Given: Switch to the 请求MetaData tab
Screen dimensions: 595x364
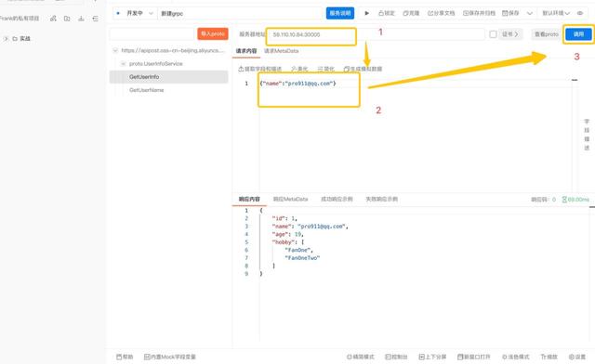Looking at the screenshot, I should (x=281, y=51).
